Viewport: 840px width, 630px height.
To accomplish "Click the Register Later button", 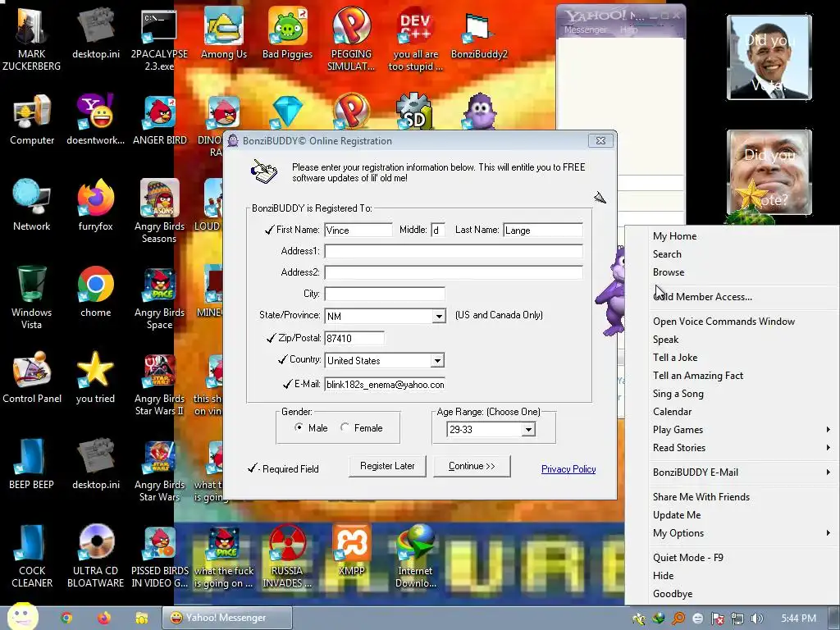I will pos(387,466).
